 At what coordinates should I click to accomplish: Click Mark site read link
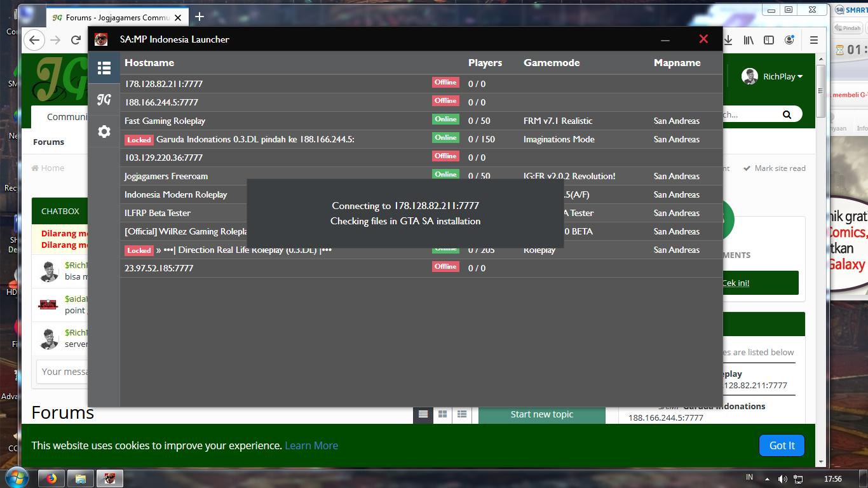pos(775,168)
